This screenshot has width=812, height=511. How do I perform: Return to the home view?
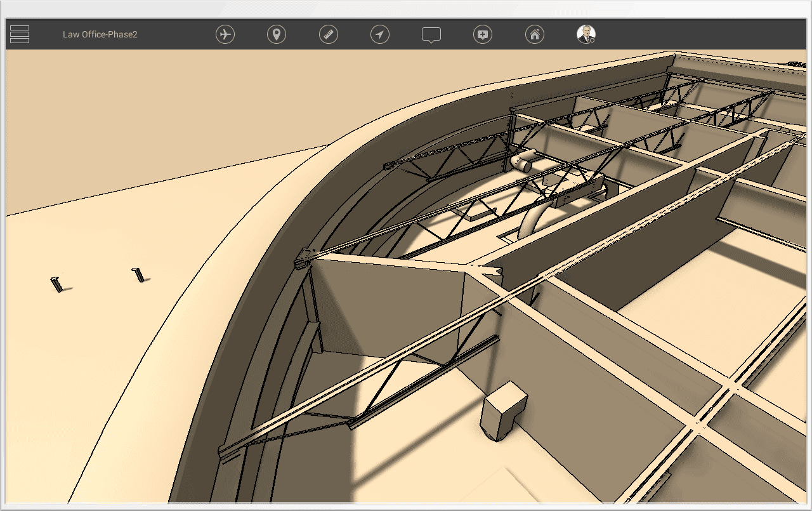click(x=535, y=35)
